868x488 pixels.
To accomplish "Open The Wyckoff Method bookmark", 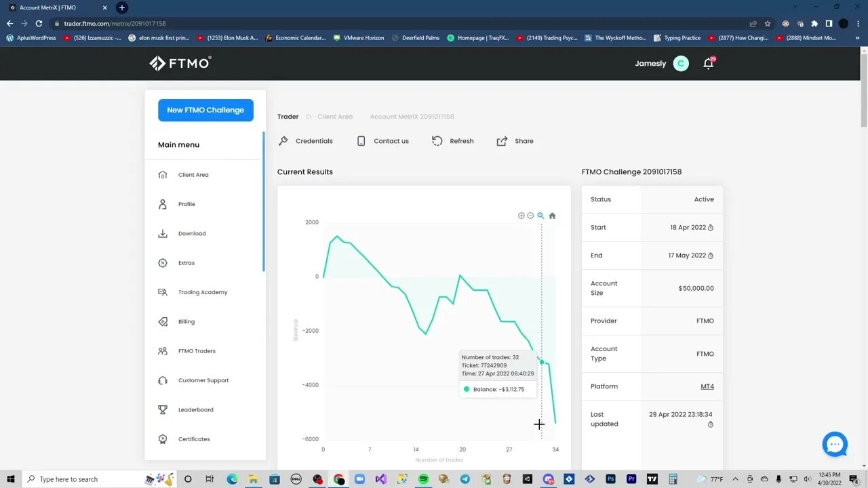I will pos(615,38).
